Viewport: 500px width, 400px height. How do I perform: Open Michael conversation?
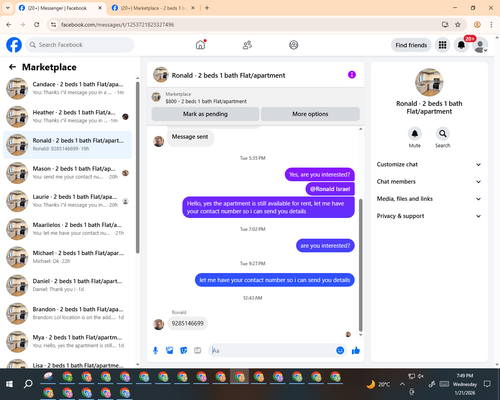[x=68, y=257]
